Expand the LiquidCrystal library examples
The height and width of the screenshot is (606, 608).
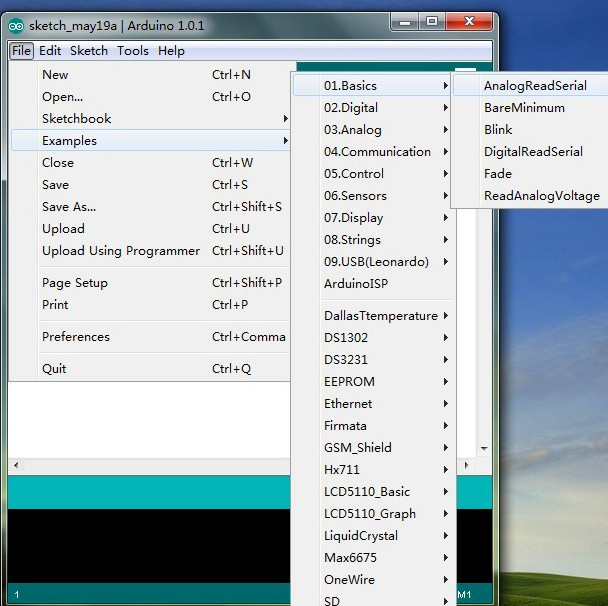tap(361, 536)
